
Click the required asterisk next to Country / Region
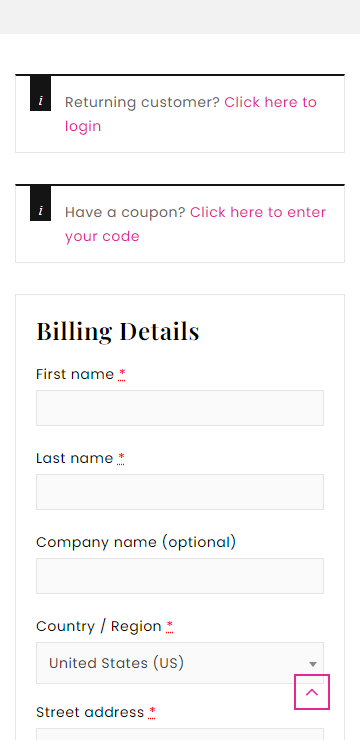[169, 626]
